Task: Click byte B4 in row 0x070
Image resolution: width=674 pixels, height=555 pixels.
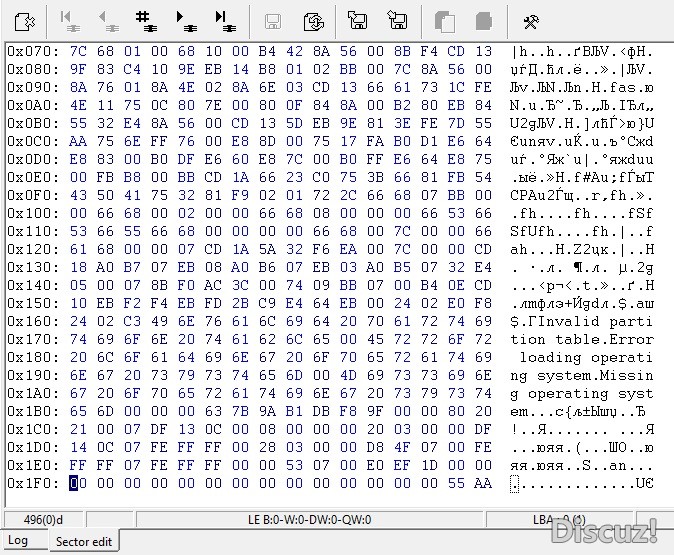Action: (x=267, y=52)
